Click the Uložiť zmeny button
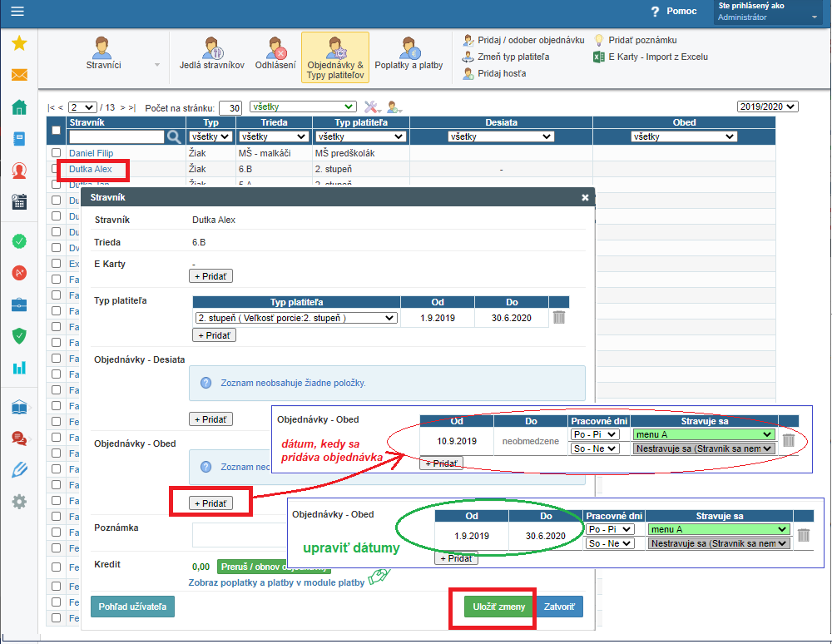The image size is (832, 644). [499, 607]
